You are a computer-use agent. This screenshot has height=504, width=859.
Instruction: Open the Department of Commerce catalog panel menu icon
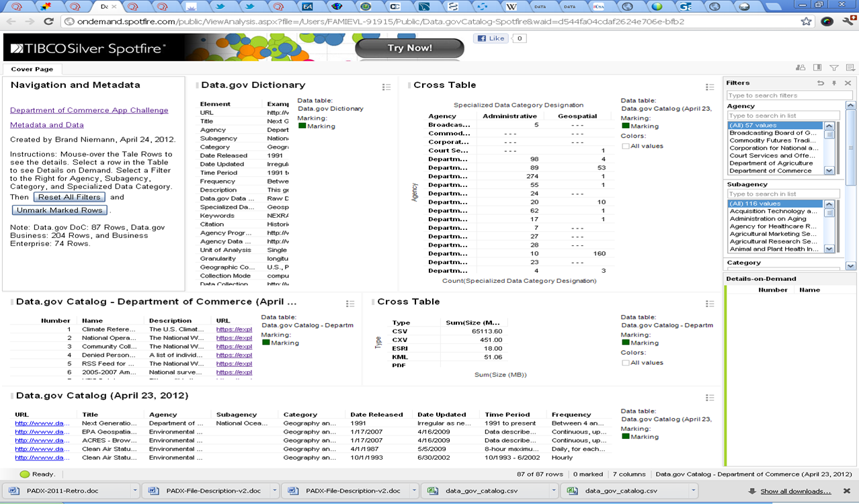pyautogui.click(x=350, y=304)
